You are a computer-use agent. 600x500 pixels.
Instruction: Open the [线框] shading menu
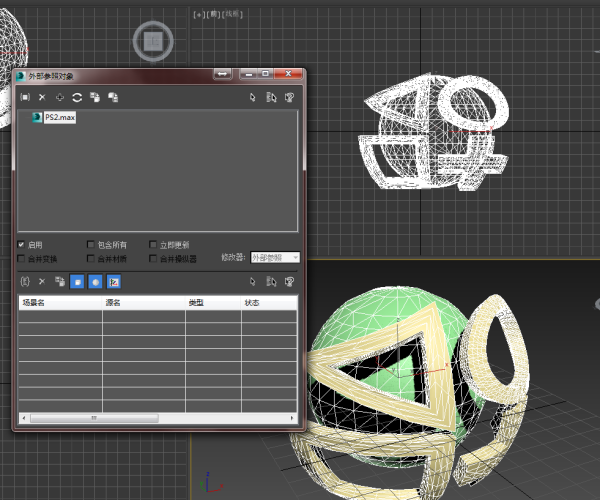[232, 15]
